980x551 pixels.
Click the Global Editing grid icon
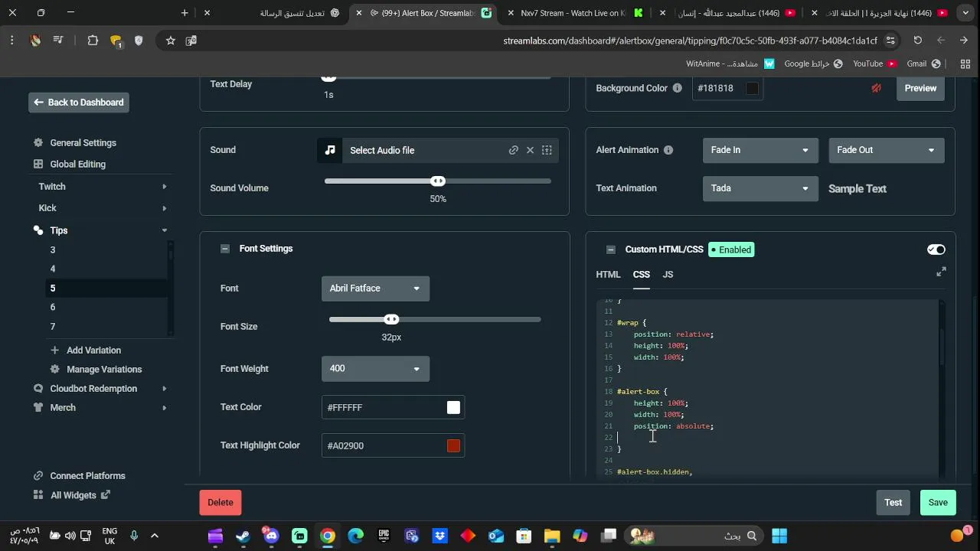(38, 165)
